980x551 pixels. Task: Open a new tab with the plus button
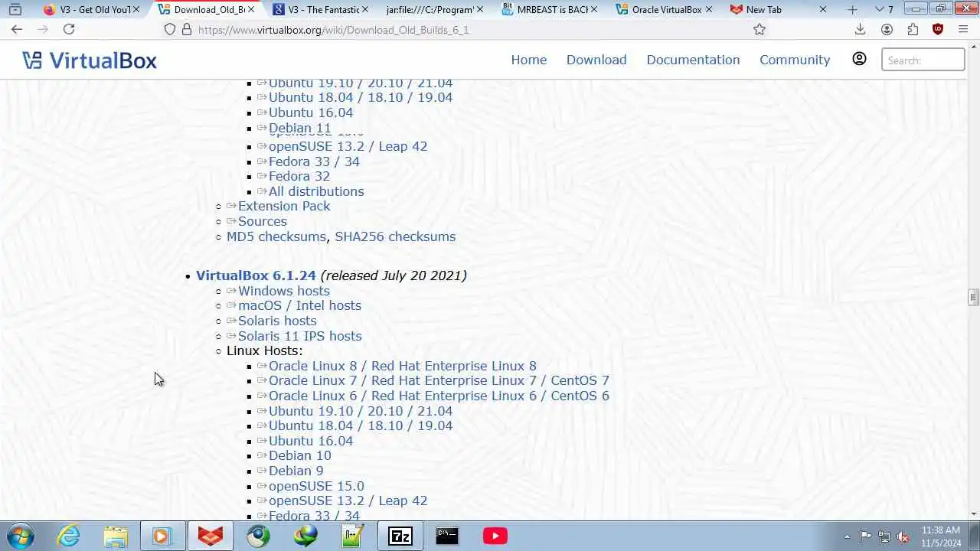(x=852, y=10)
